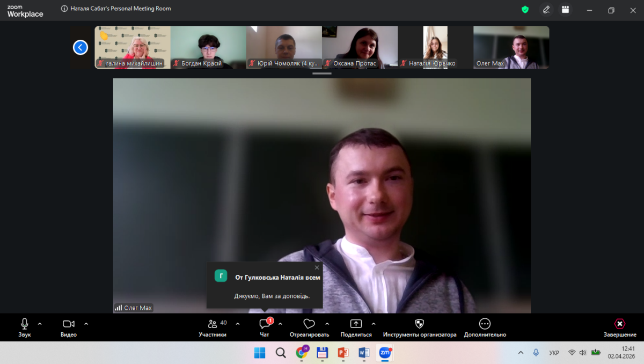Select Оксана Протас video thumbnail
The height and width of the screenshot is (364, 644).
pyautogui.click(x=360, y=47)
